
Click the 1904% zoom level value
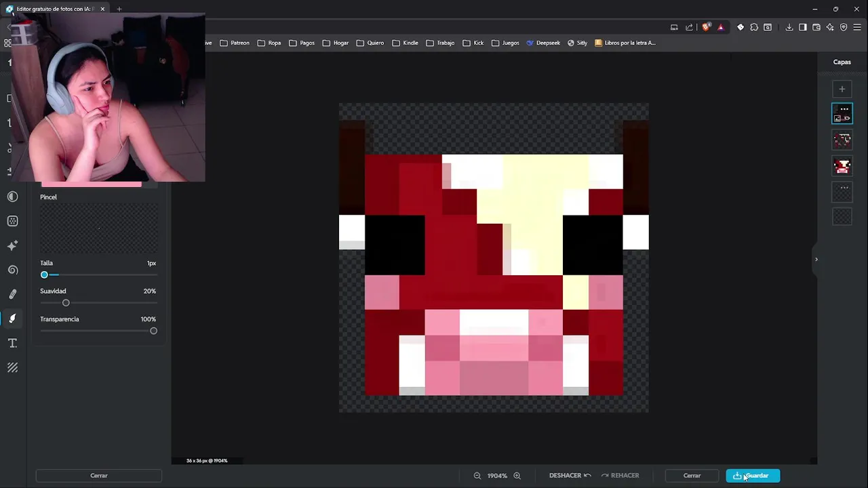coord(497,476)
